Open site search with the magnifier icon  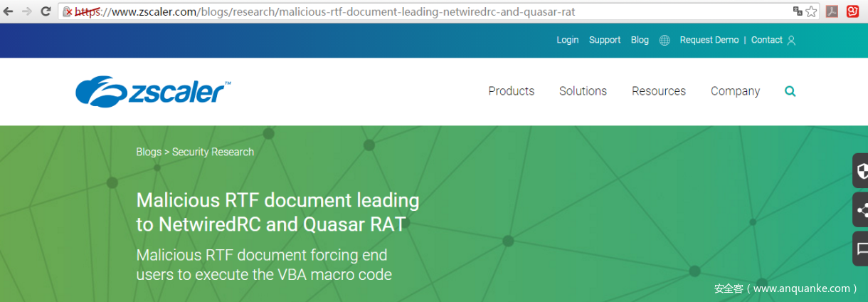pyautogui.click(x=790, y=91)
